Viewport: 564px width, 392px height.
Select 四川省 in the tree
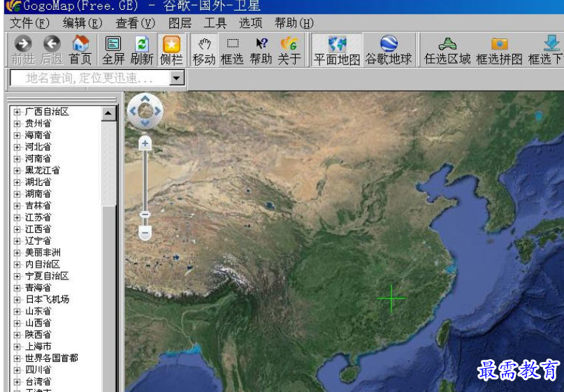coord(38,370)
